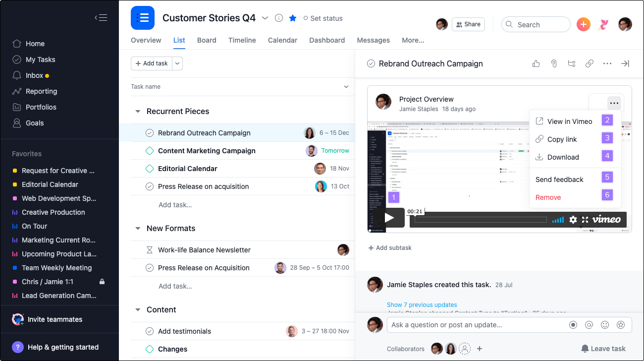Open the More... tab menu

[413, 40]
